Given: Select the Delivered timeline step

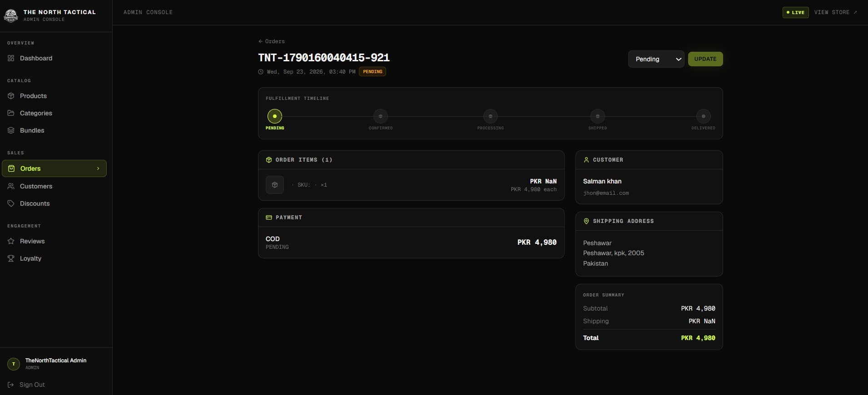Looking at the screenshot, I should pos(704,116).
